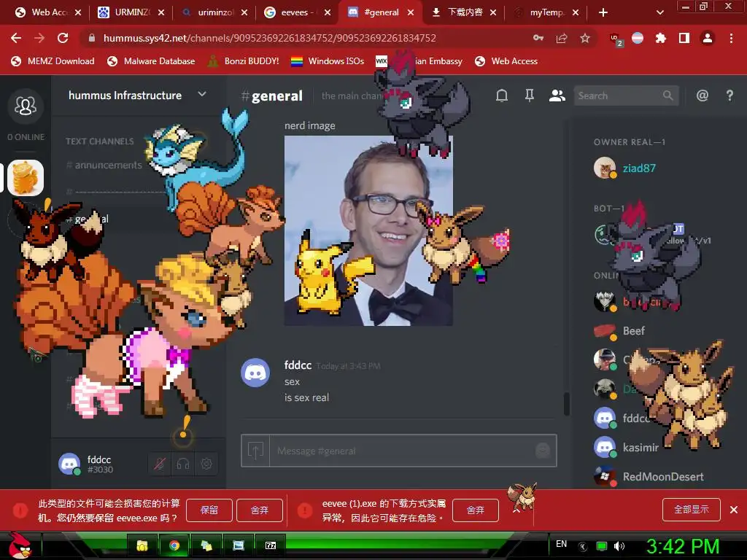Open the emoji picker in message box
The width and height of the screenshot is (747, 560).
543,451
